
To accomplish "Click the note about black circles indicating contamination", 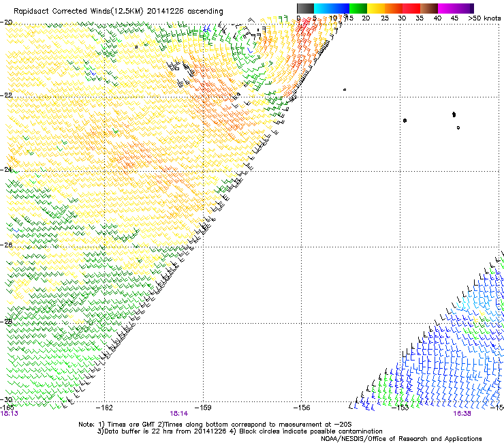I will click(306, 431).
